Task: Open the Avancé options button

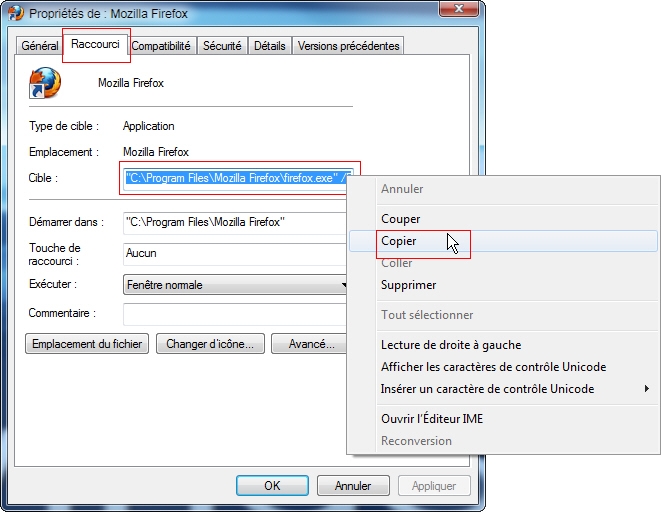Action: pos(309,344)
